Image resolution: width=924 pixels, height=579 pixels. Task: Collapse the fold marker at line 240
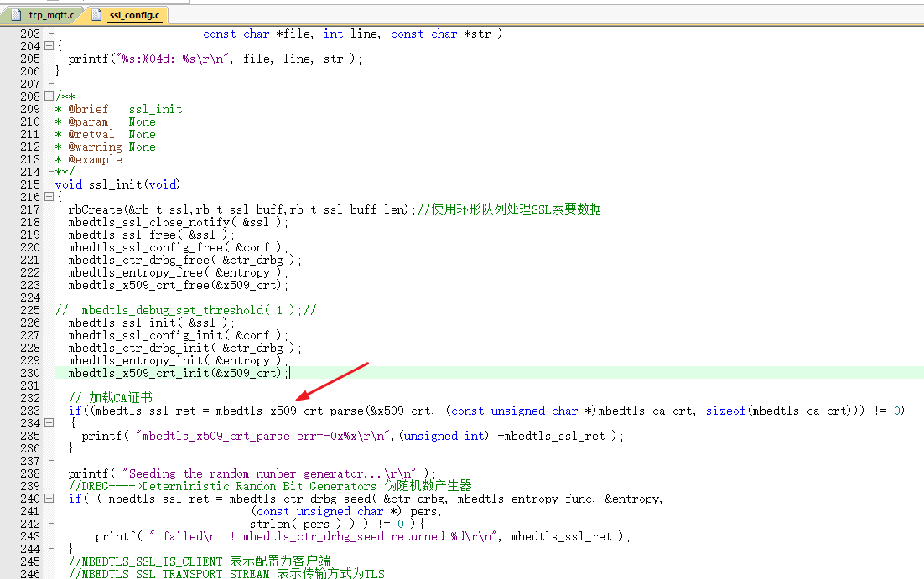[49, 499]
